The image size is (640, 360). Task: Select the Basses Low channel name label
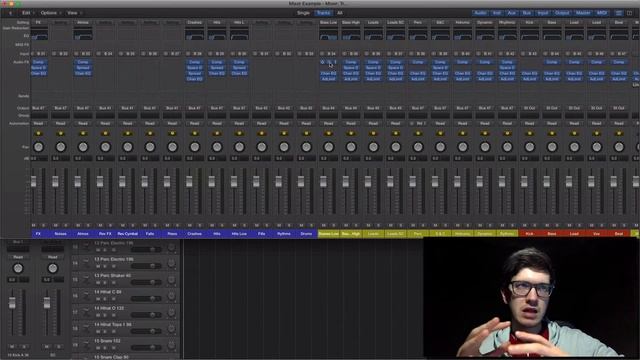[x=329, y=233]
